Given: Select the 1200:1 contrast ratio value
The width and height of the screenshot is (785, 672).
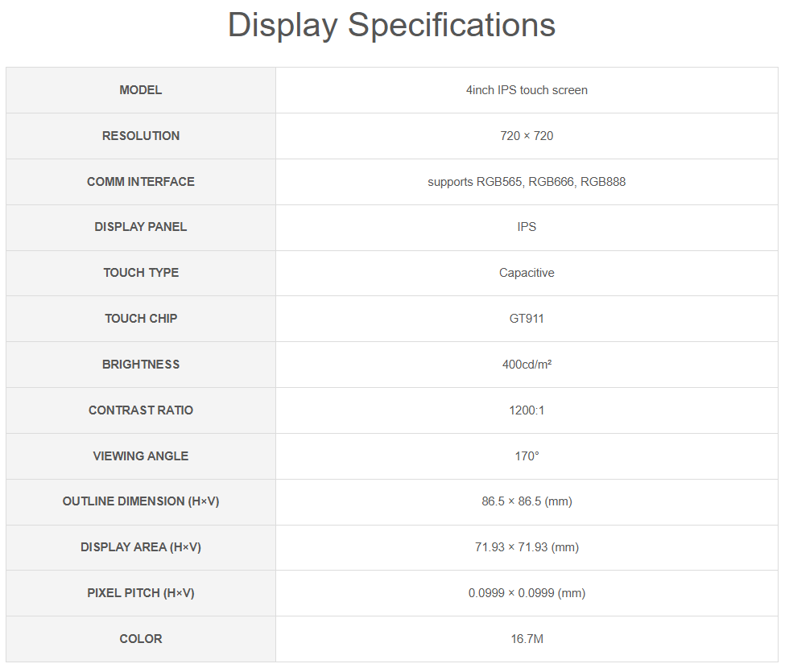Looking at the screenshot, I should pos(527,410).
